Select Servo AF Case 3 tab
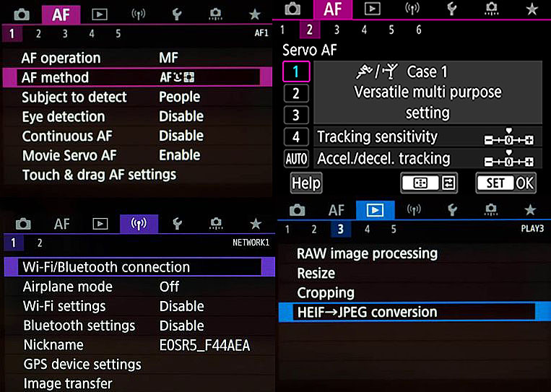 (x=296, y=115)
